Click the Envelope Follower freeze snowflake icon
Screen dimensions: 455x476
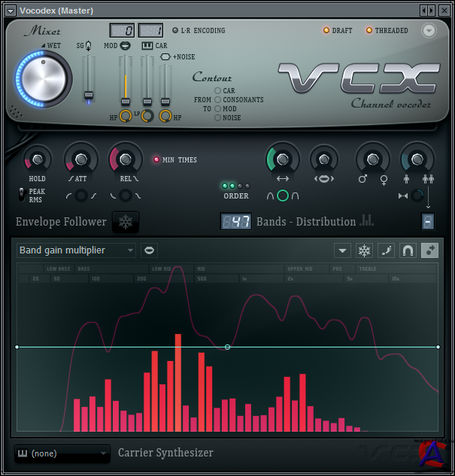click(126, 222)
